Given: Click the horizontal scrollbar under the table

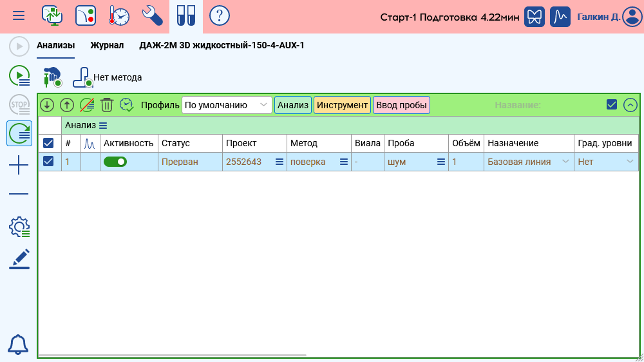Looking at the screenshot, I should tap(174, 356).
